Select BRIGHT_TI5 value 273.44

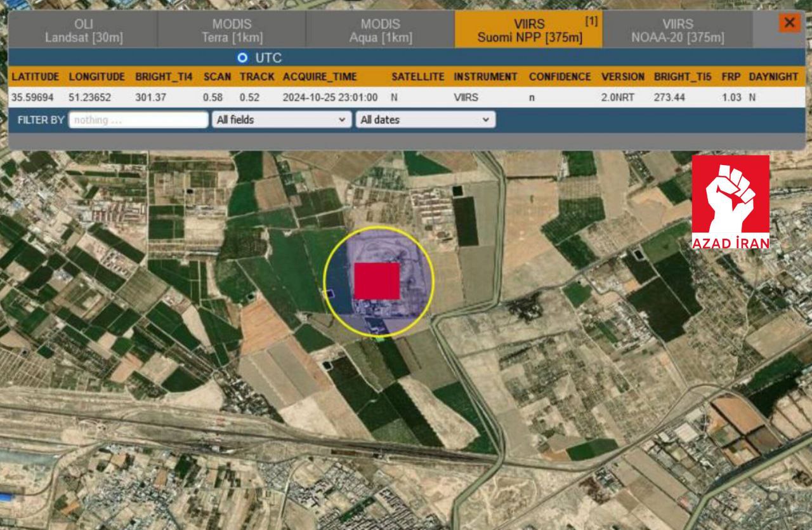[x=669, y=98]
